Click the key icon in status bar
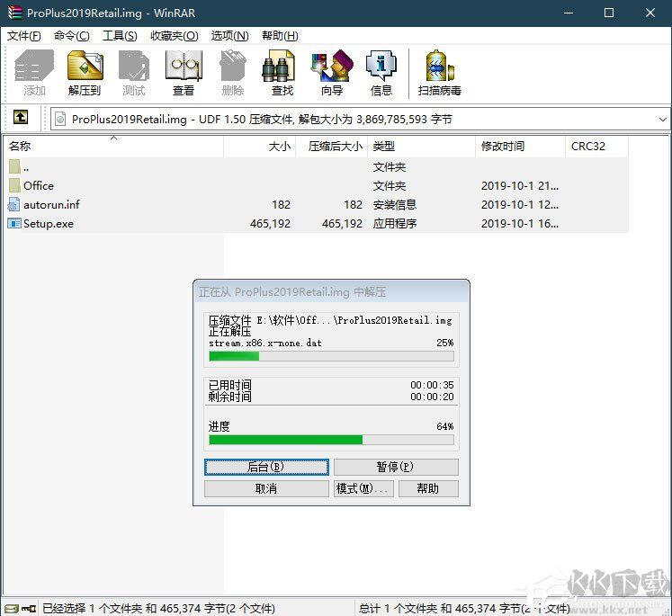Screen dimensions: 672x616 point(29,608)
